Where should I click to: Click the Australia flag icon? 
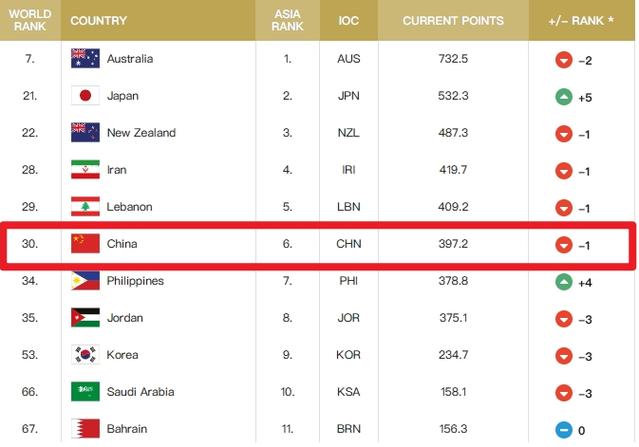coord(85,58)
